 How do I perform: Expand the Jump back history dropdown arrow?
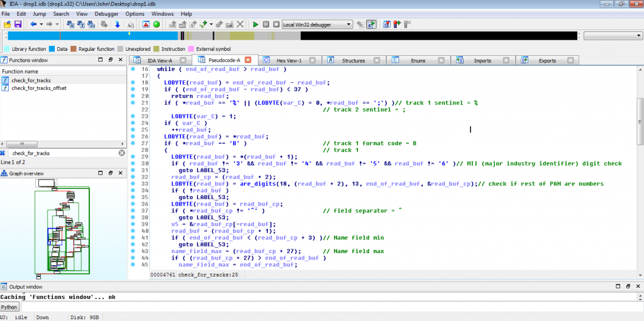pyautogui.click(x=41, y=24)
